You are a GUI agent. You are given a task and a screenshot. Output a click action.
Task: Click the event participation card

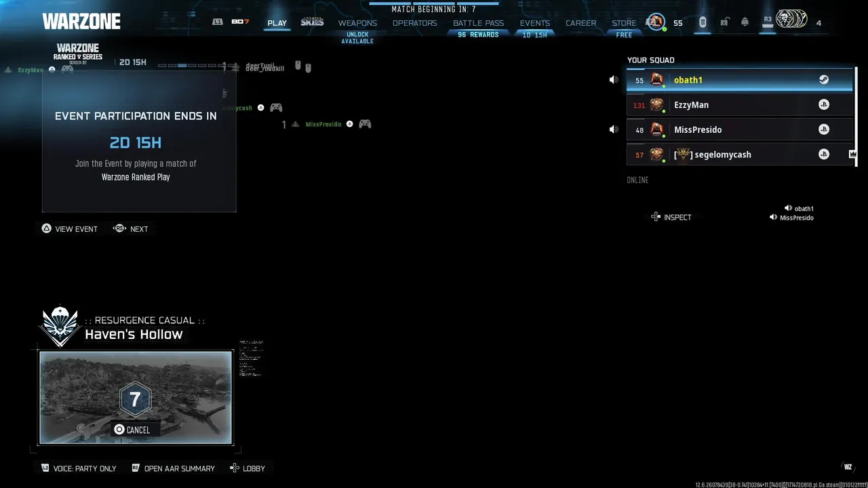pos(139,141)
